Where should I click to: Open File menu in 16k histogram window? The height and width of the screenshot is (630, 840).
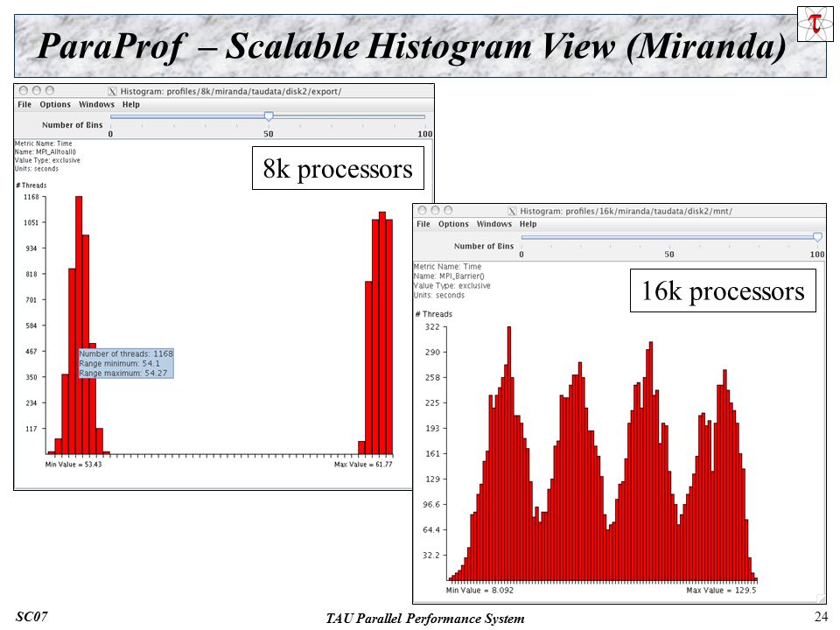tap(423, 224)
